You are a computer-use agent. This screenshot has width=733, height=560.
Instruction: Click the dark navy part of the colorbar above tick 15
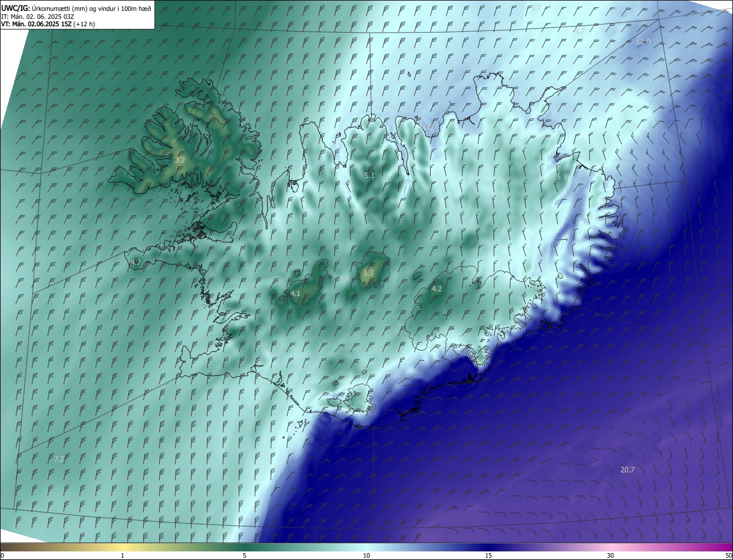[x=488, y=547]
